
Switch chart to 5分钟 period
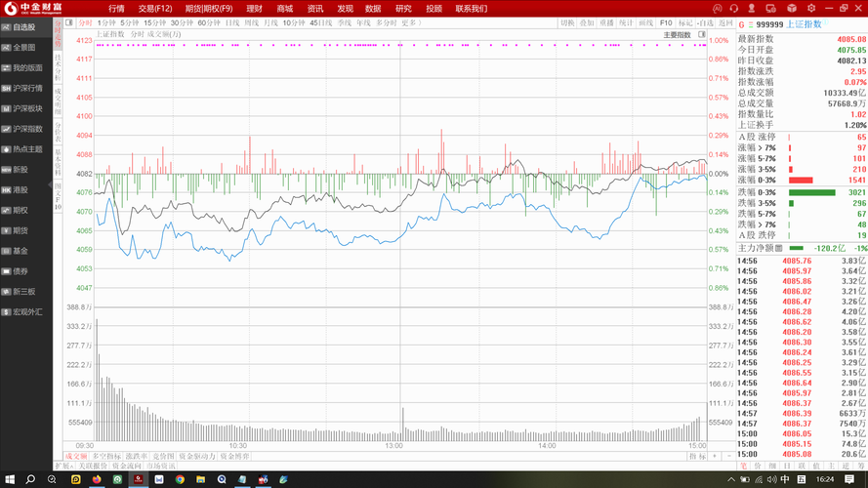point(130,22)
